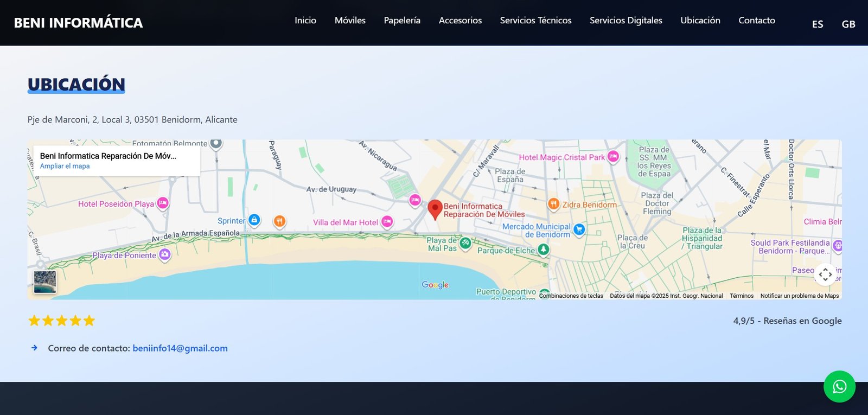Open the Móviles menu item
868x415 pixels.
[350, 20]
